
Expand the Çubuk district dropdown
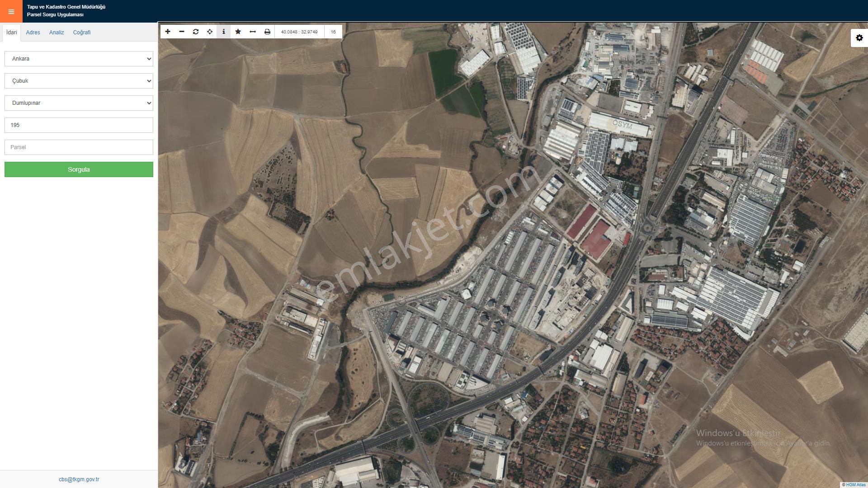pos(79,81)
